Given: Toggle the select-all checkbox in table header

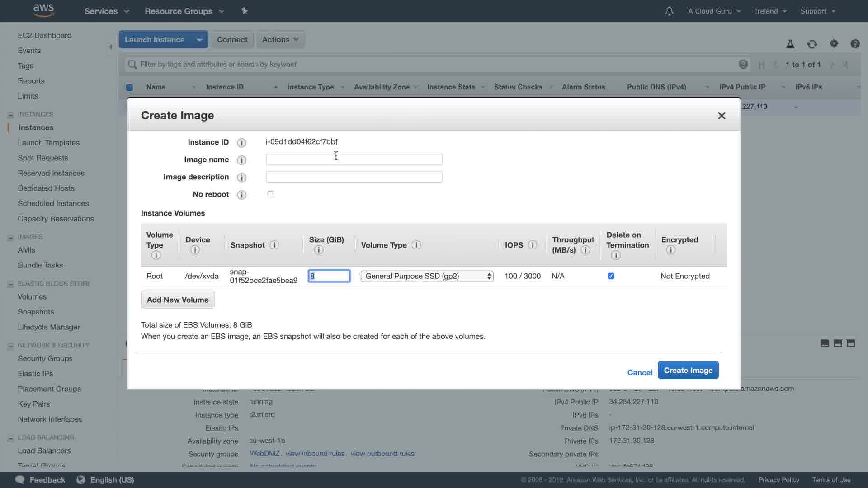Looking at the screenshot, I should coord(129,87).
